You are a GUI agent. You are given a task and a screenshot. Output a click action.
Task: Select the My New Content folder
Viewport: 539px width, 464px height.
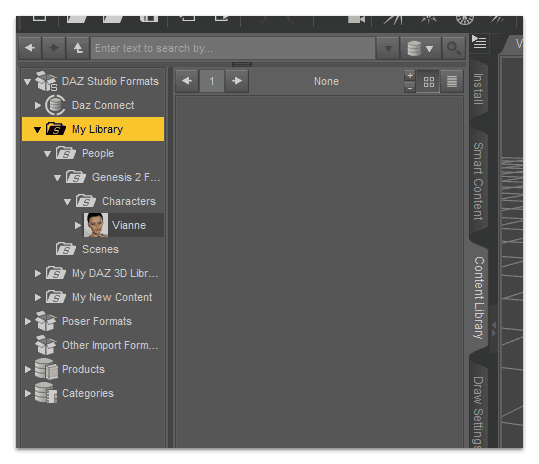click(x=112, y=298)
